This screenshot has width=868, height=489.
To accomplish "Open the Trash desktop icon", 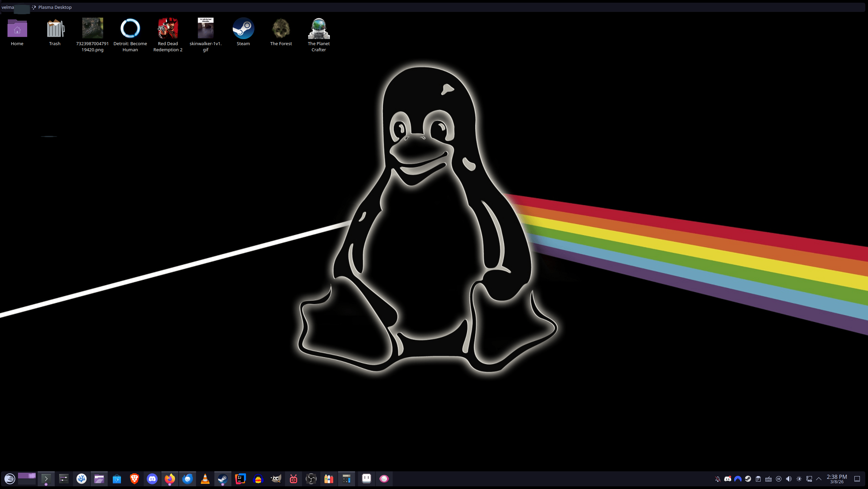I will coord(55,32).
